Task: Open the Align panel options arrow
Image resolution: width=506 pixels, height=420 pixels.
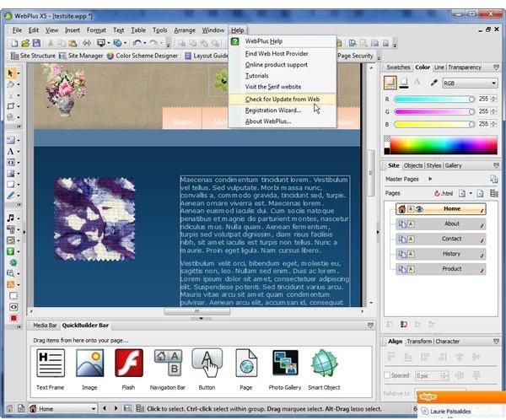Action: pos(497,342)
